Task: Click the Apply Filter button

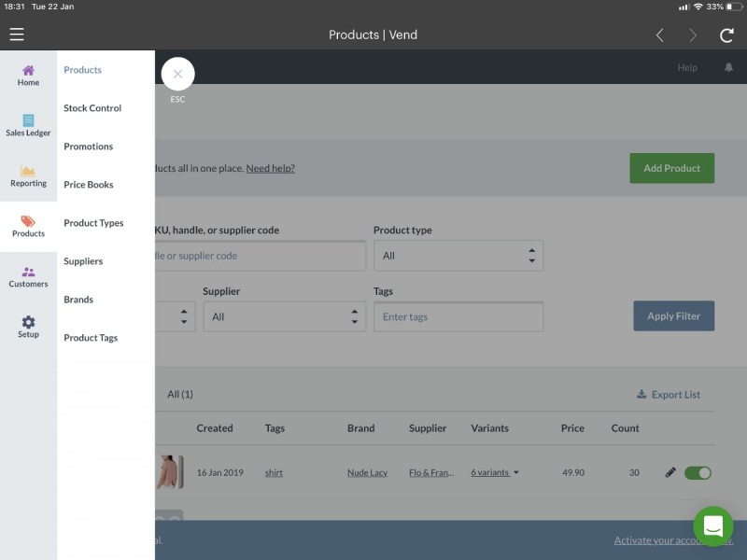Action: tap(673, 315)
